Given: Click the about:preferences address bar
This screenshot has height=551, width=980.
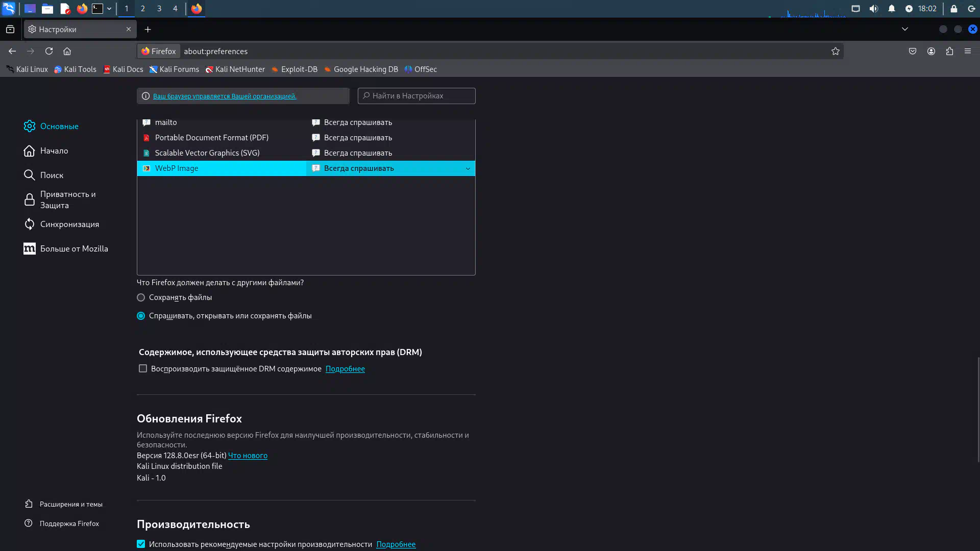Looking at the screenshot, I should [x=490, y=51].
